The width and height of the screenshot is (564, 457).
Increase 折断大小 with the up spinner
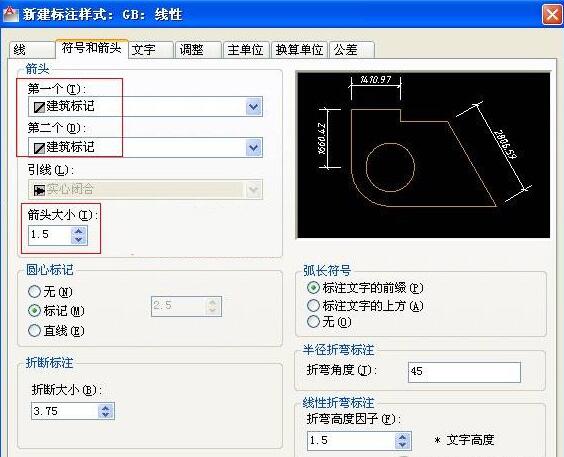pos(106,407)
